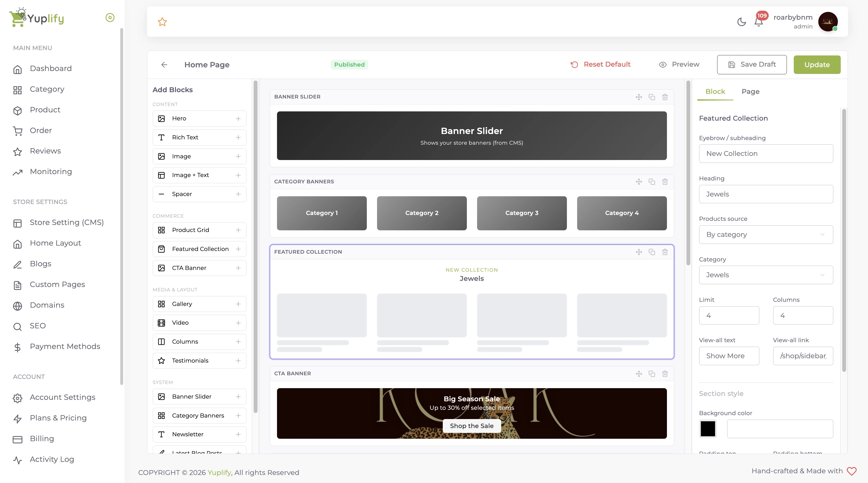Click the Preview button
The width and height of the screenshot is (868, 483).
click(x=679, y=64)
